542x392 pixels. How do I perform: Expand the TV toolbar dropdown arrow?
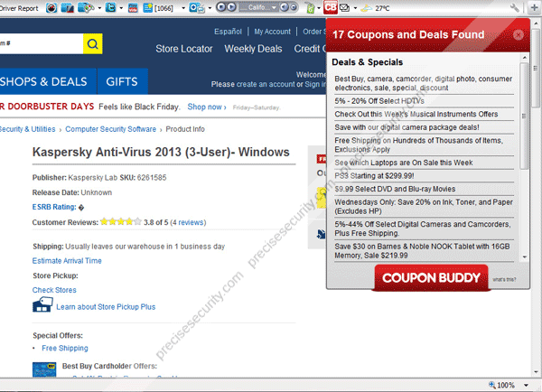[x=210, y=8]
